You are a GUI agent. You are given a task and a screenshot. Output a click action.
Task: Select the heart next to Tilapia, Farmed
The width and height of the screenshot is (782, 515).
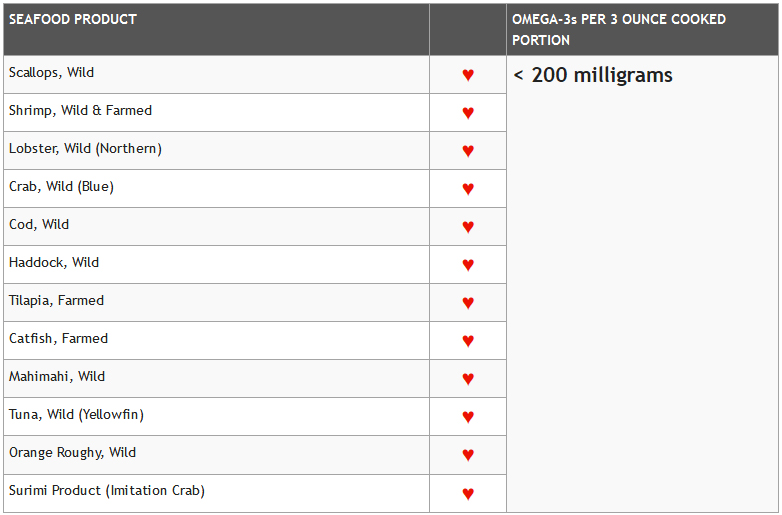468,303
